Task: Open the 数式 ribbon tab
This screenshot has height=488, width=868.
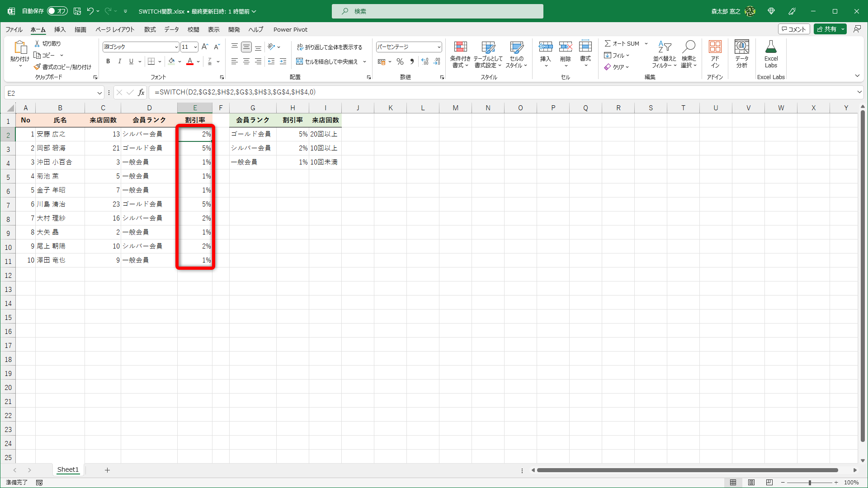Action: coord(150,29)
